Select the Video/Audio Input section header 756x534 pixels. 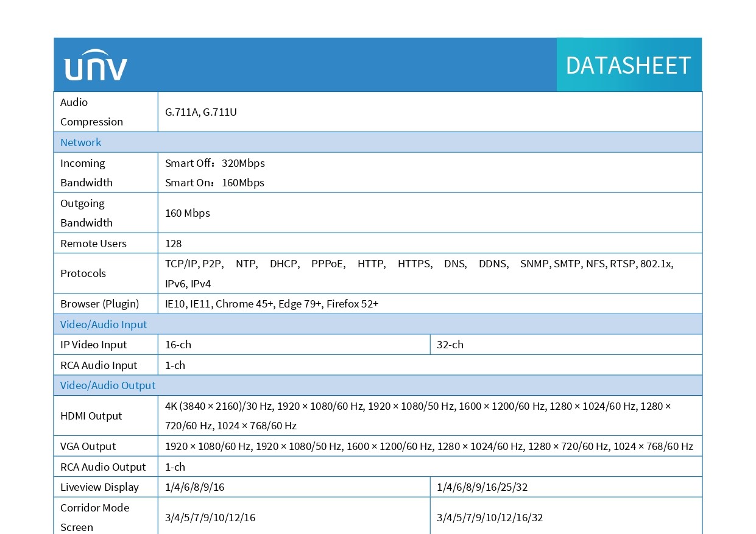click(378, 325)
